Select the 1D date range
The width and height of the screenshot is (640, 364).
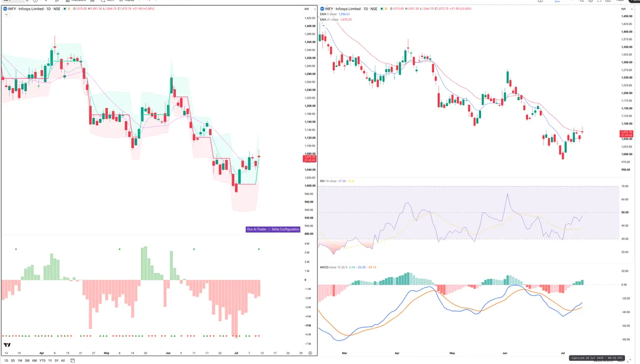click(x=6, y=360)
